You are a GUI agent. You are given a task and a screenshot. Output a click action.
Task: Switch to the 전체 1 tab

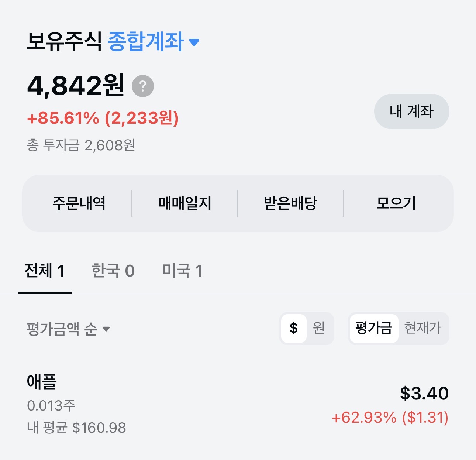45,271
